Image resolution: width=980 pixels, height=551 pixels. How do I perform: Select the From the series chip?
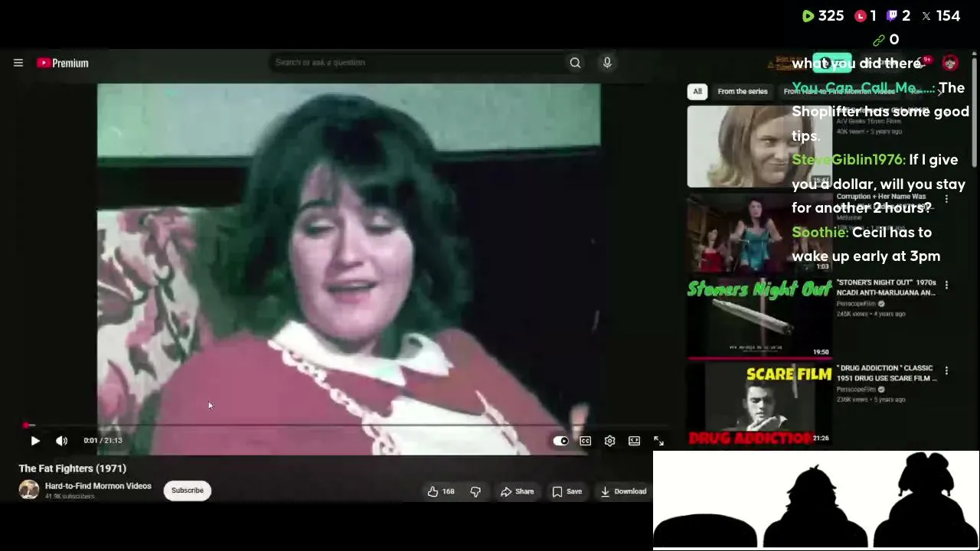743,92
